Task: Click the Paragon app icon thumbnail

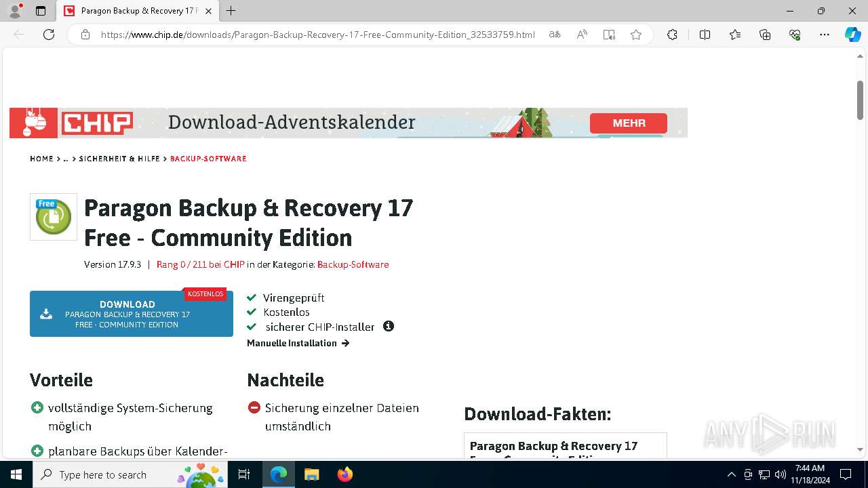Action: [x=54, y=217]
